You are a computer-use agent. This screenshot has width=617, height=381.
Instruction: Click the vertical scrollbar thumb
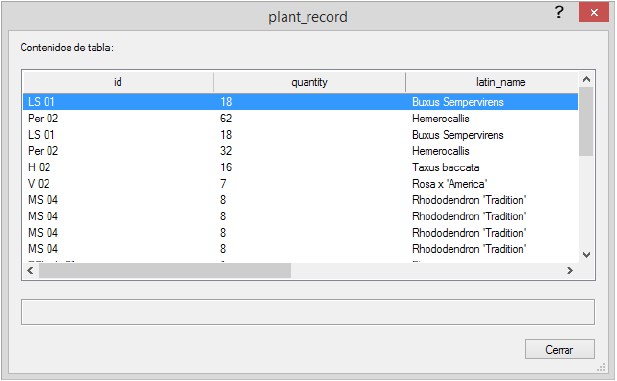point(586,122)
